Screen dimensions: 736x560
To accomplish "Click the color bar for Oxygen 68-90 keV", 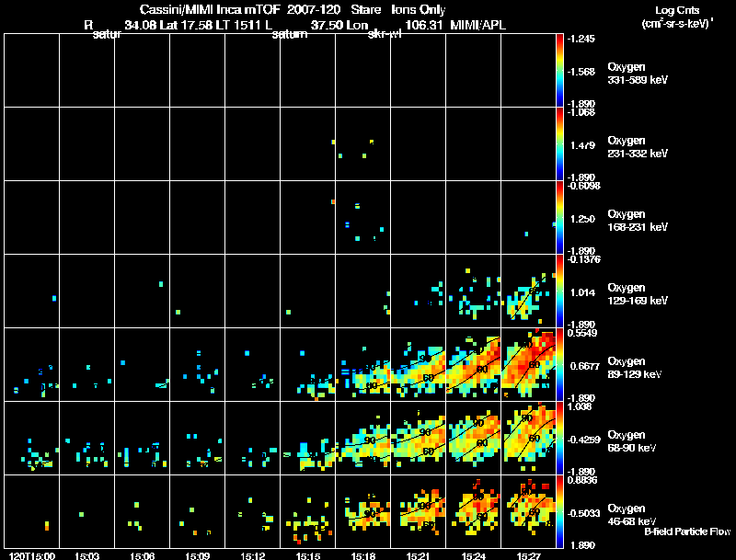I will coord(559,439).
